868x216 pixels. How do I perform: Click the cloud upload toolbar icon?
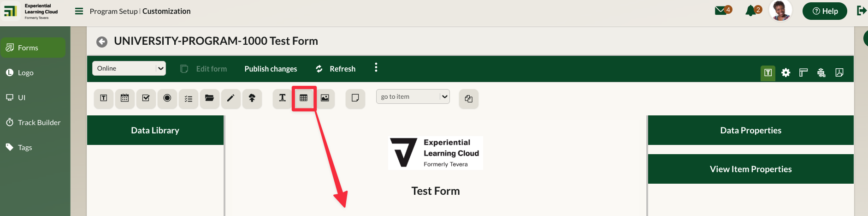(x=252, y=98)
